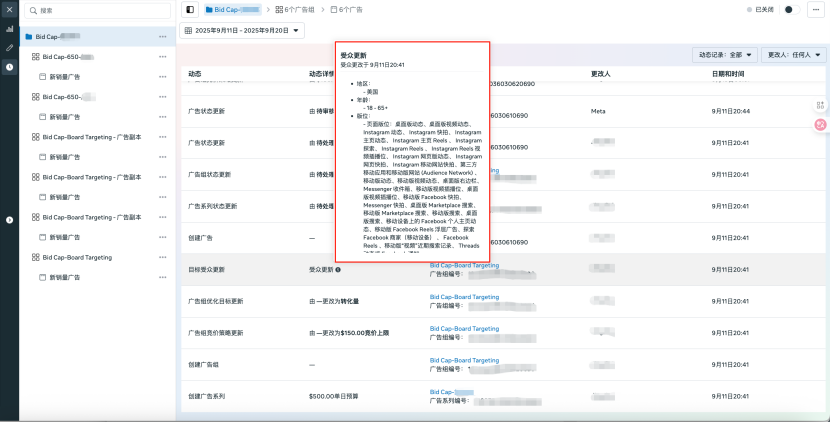
Task: Click the 受众更新 popup title
Action: pyautogui.click(x=354, y=55)
